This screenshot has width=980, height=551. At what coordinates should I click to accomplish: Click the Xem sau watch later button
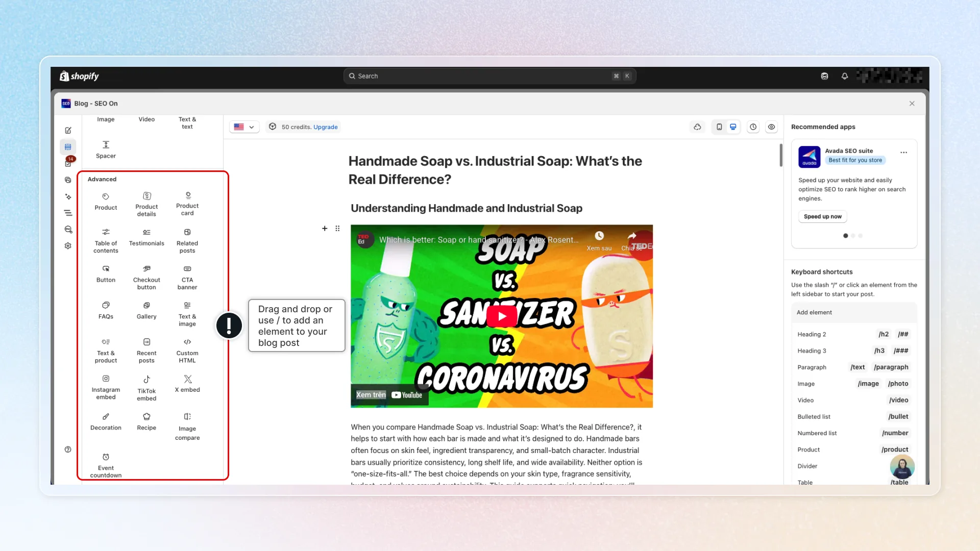click(599, 241)
